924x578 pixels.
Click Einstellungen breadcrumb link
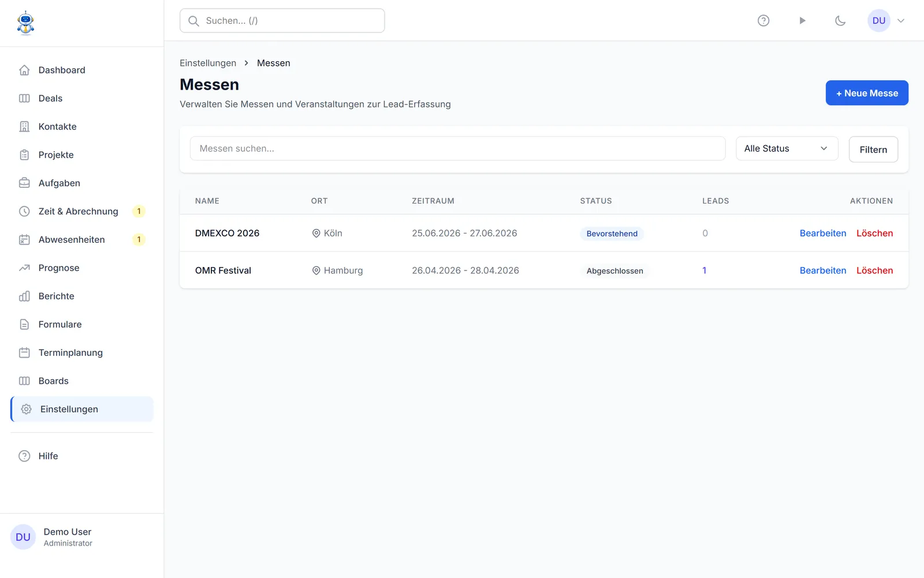(208, 63)
